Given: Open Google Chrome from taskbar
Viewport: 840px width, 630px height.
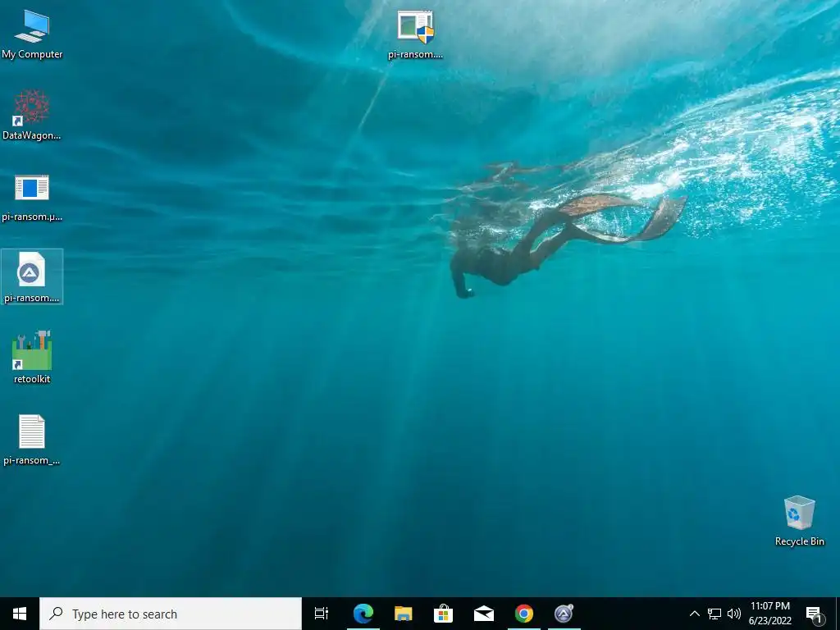Looking at the screenshot, I should 524,614.
